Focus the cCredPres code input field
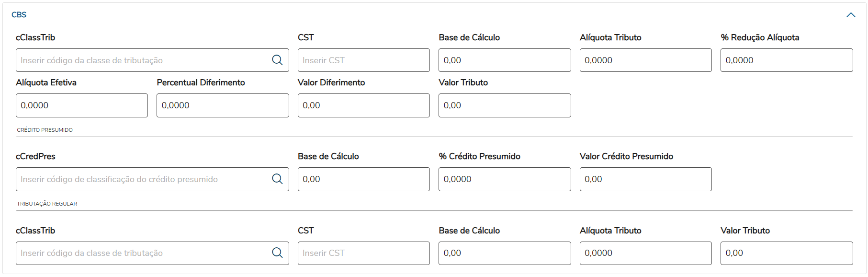Screen dimensions: 868x277 click(144, 179)
